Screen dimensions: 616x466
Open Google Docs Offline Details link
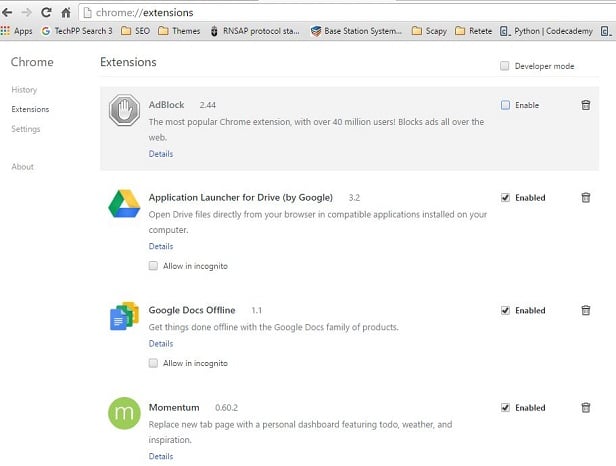[161, 344]
